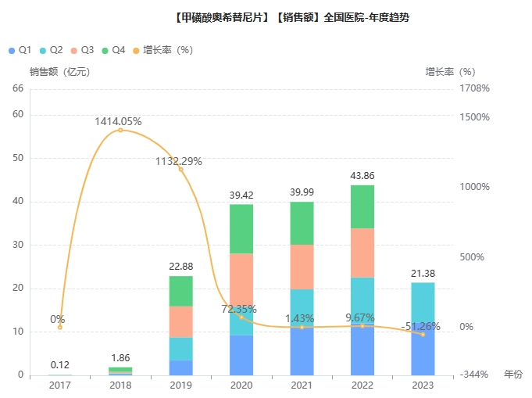
Task: Click the 2018 small stacked bar
Action: pos(120,371)
